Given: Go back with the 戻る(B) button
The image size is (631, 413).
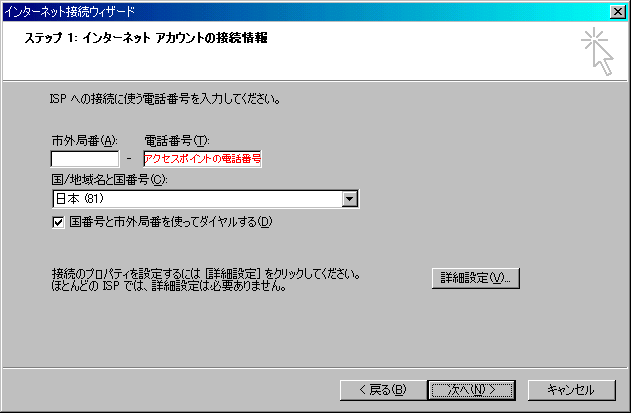Looking at the screenshot, I should [x=383, y=390].
